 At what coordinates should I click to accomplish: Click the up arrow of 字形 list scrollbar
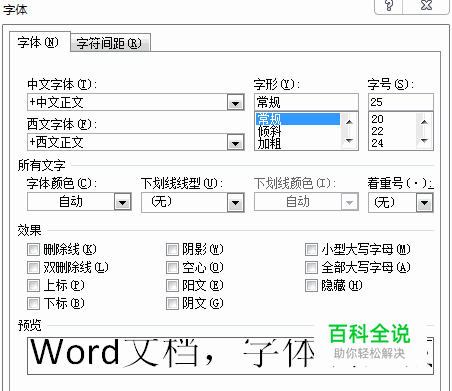[x=349, y=122]
